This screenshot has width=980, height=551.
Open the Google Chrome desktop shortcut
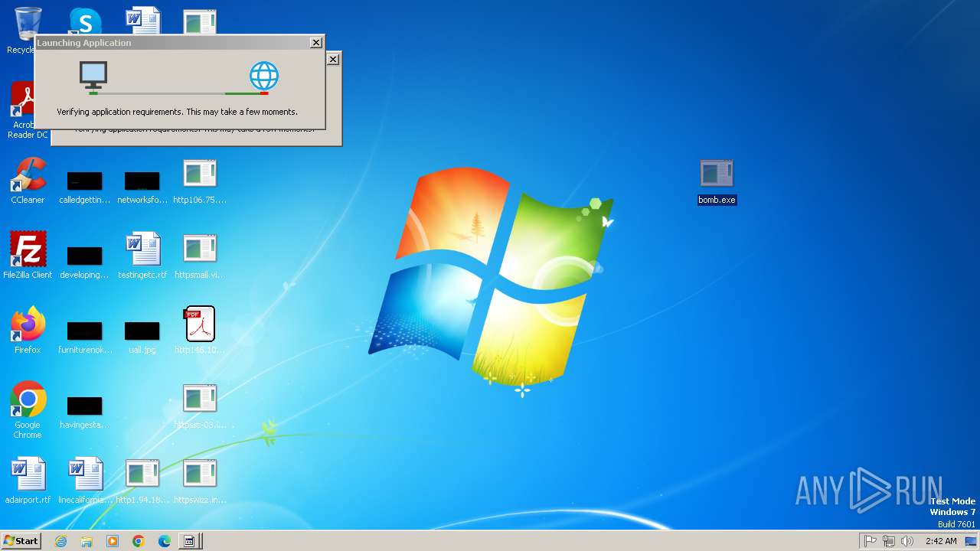(28, 410)
